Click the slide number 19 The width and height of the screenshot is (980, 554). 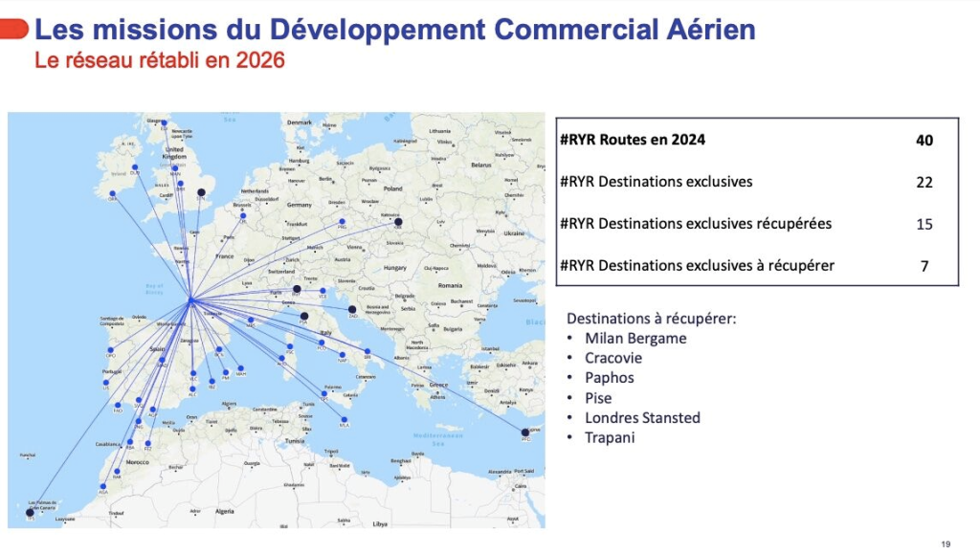(946, 543)
